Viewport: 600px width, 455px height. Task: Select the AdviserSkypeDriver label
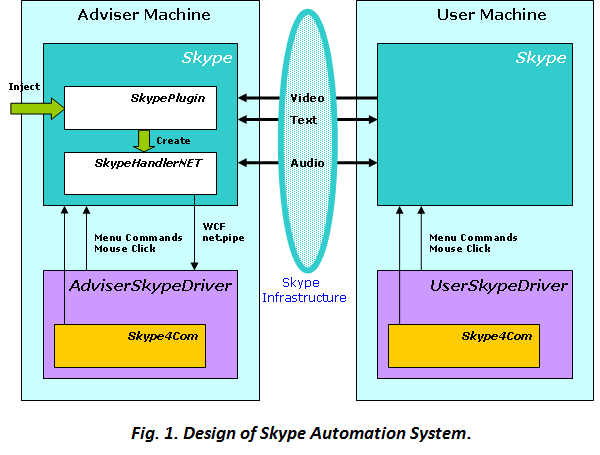150,286
